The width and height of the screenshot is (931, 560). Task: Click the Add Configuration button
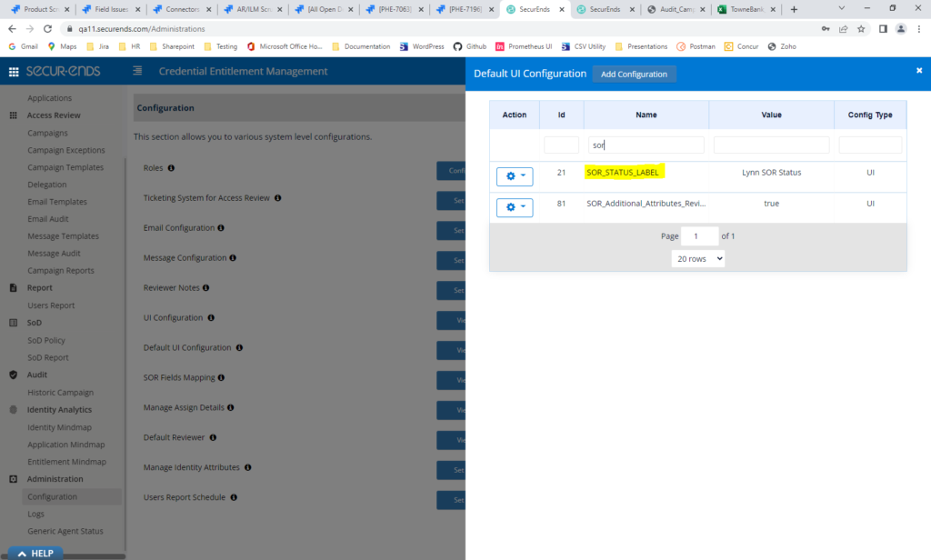click(634, 75)
